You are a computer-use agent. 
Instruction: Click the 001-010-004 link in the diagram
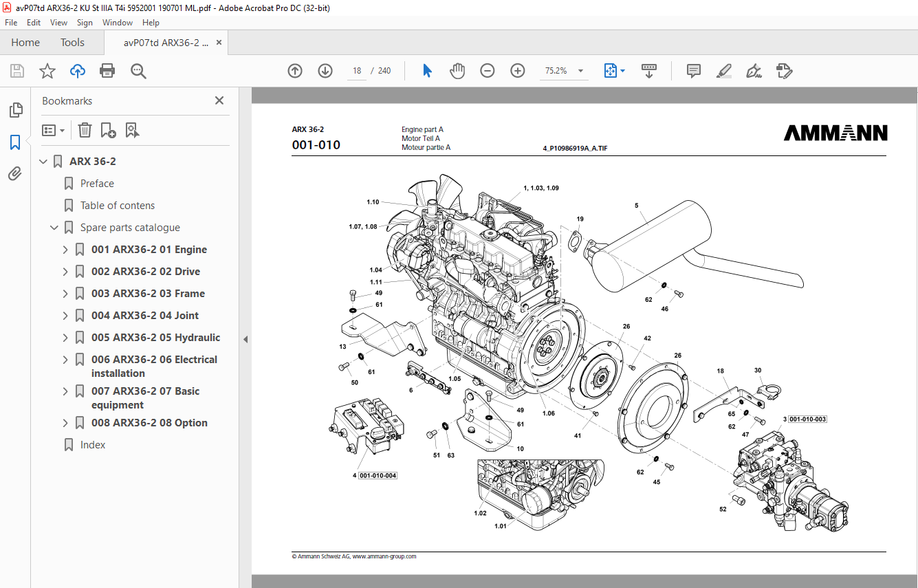point(378,475)
